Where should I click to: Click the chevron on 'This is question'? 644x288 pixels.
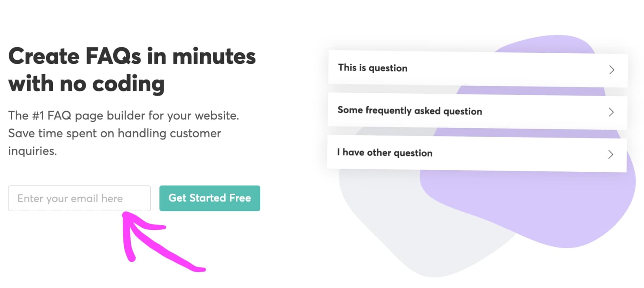(611, 70)
